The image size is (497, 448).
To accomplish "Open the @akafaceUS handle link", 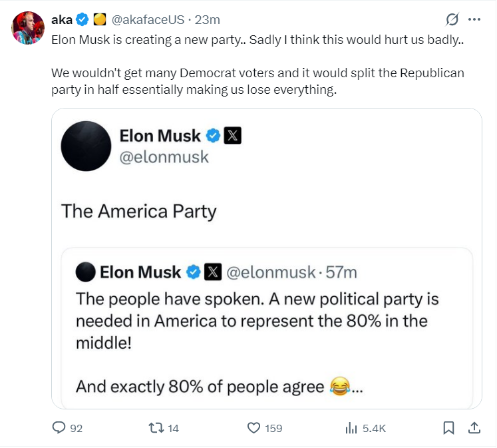I will coord(148,20).
